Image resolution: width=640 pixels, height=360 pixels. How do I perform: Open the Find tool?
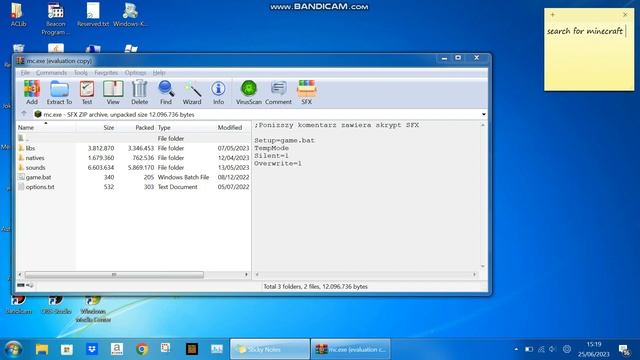point(166,92)
